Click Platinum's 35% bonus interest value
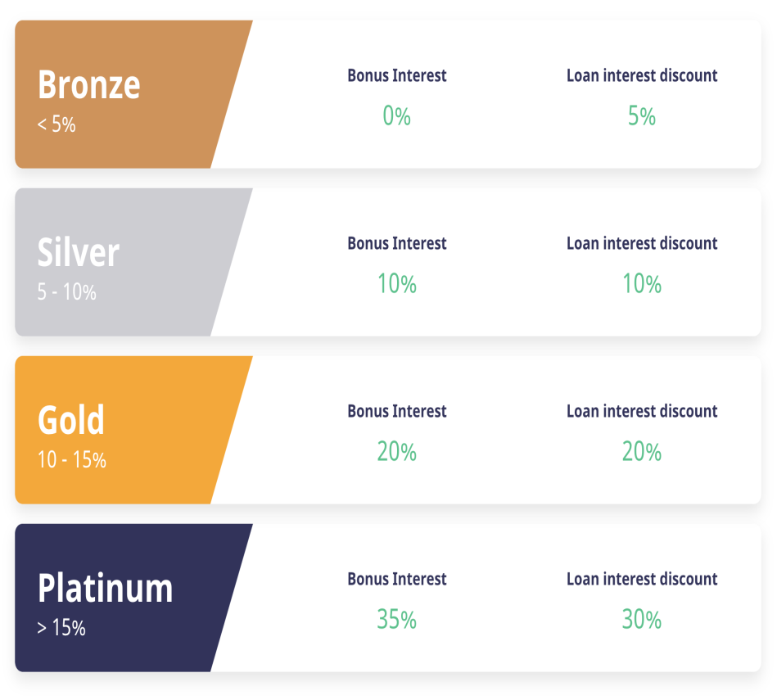This screenshot has height=700, width=777. (x=396, y=620)
